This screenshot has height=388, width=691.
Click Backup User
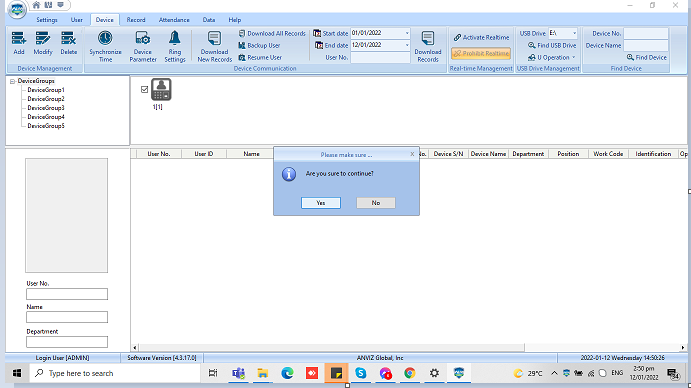259,45
